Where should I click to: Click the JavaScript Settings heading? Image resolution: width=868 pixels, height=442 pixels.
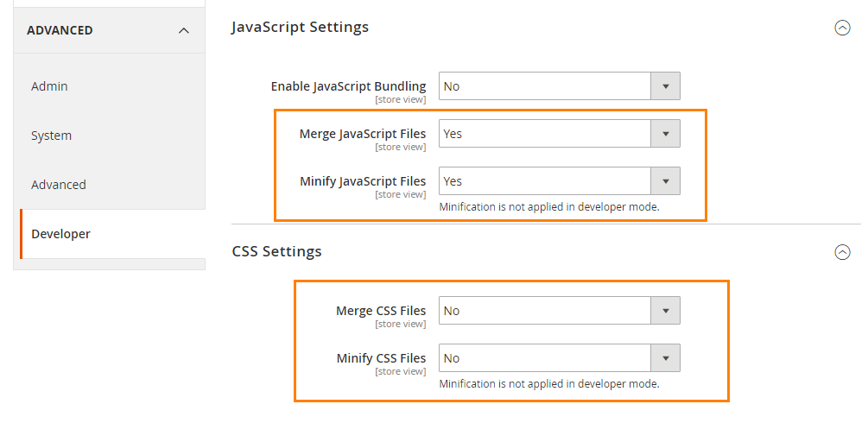[x=300, y=28]
